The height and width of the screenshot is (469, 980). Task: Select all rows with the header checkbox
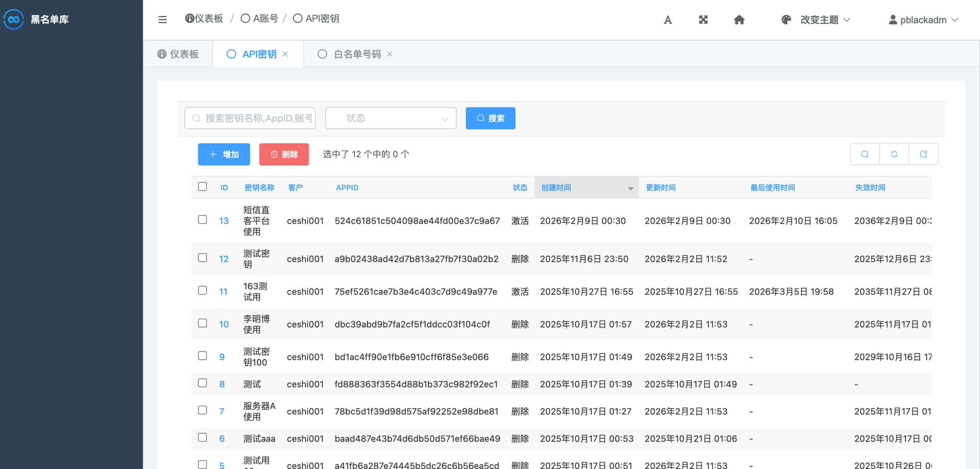(x=202, y=186)
